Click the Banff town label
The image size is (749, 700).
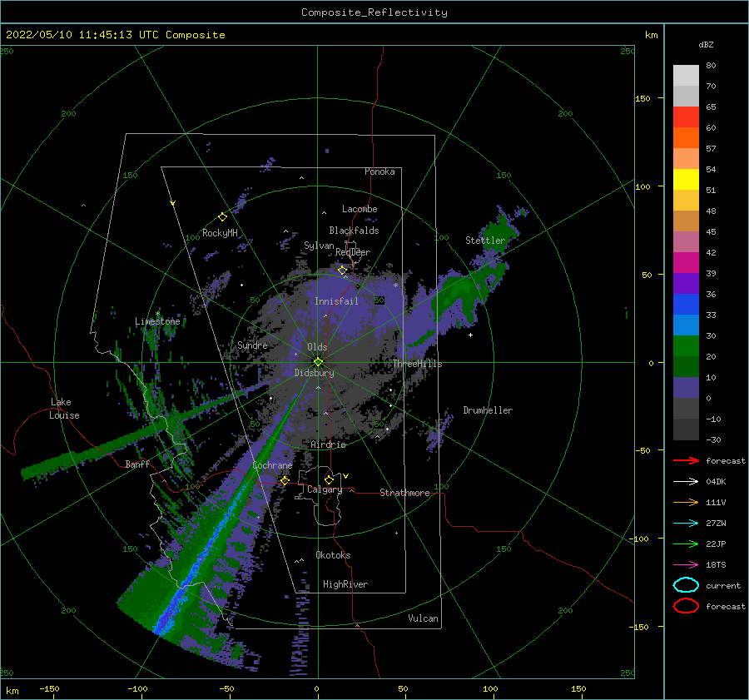[137, 464]
